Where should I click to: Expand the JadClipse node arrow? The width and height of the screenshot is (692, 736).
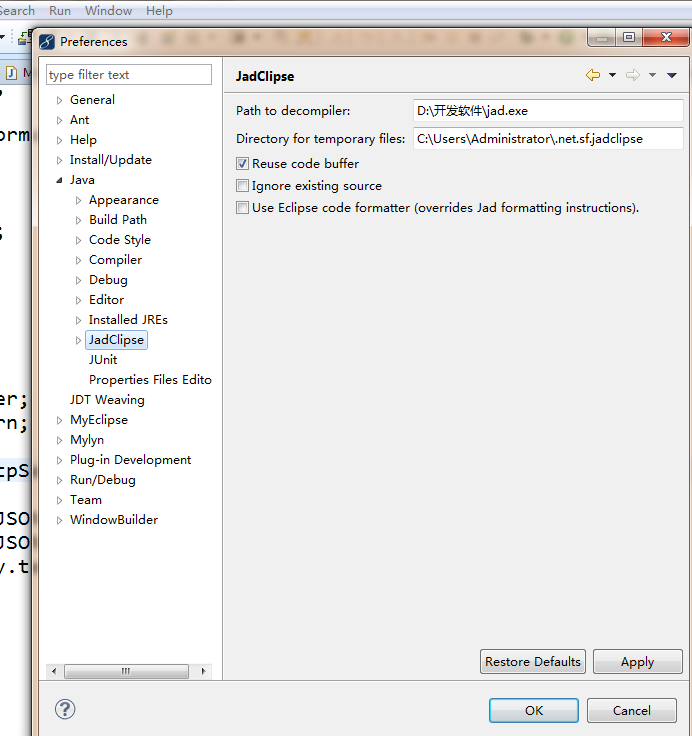[78, 340]
